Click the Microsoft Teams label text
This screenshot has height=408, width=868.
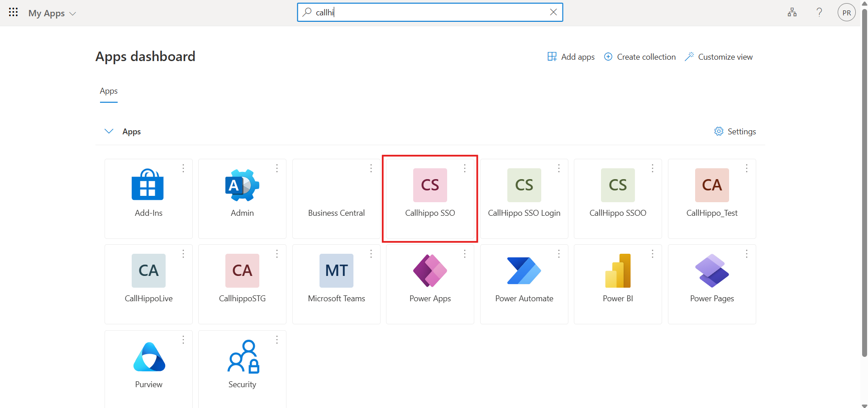coord(336,299)
